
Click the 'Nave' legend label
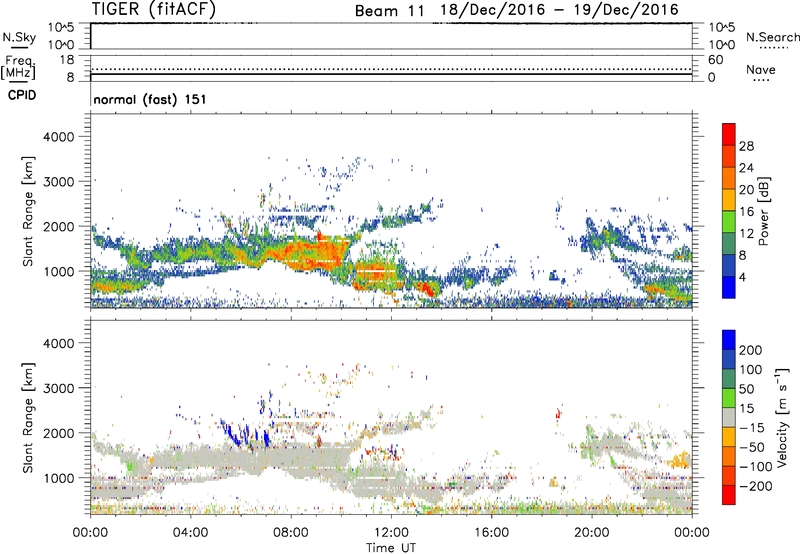(x=760, y=69)
